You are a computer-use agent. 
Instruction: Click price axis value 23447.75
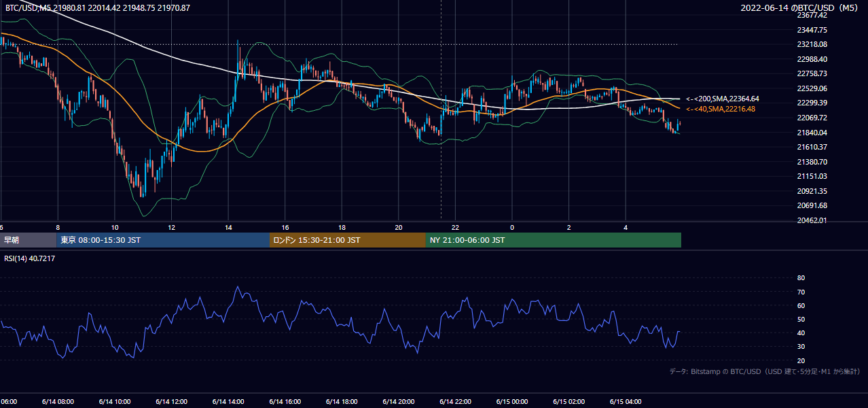click(x=812, y=30)
